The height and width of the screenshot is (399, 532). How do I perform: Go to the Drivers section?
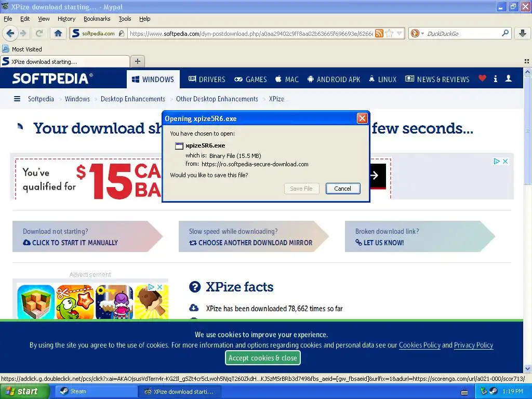[x=207, y=79]
